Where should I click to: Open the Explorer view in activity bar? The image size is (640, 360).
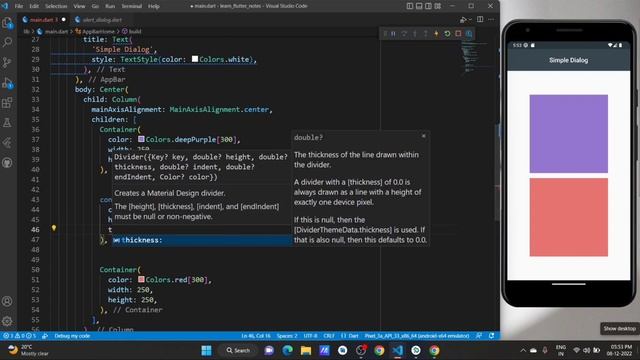[x=7, y=23]
